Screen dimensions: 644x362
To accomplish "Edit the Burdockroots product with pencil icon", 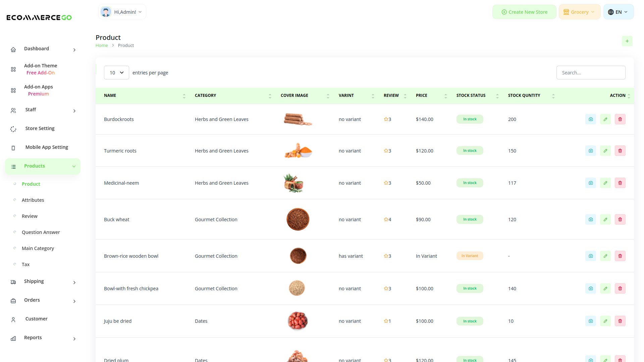I will click(605, 119).
